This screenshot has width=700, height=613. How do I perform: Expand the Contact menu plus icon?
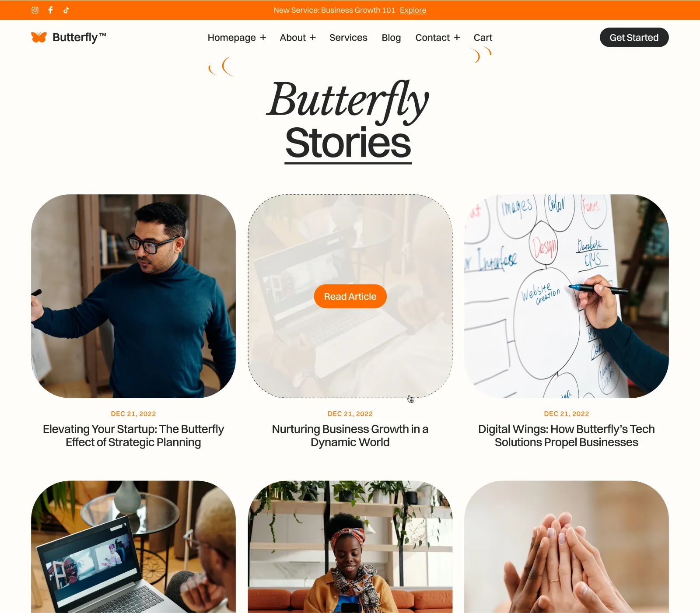(457, 38)
